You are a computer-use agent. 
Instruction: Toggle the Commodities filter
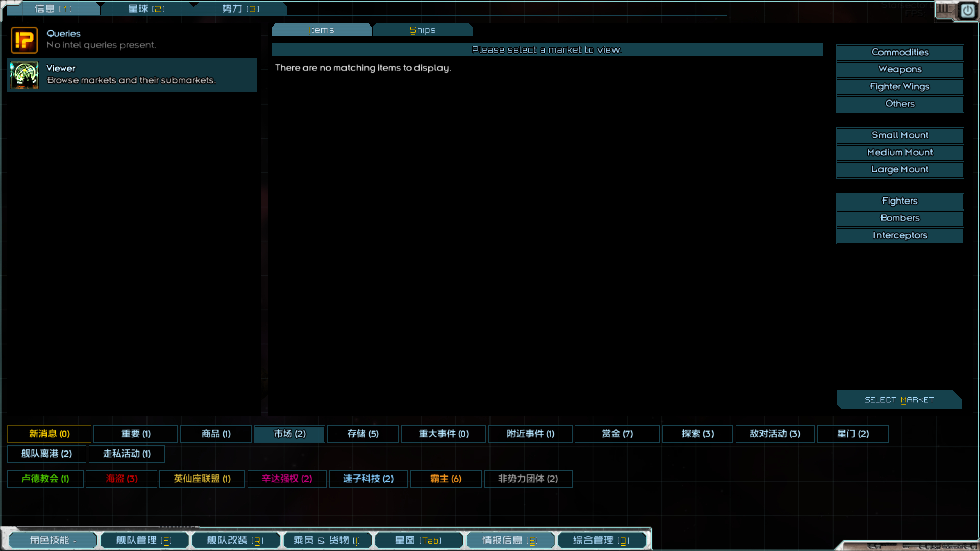pyautogui.click(x=899, y=53)
